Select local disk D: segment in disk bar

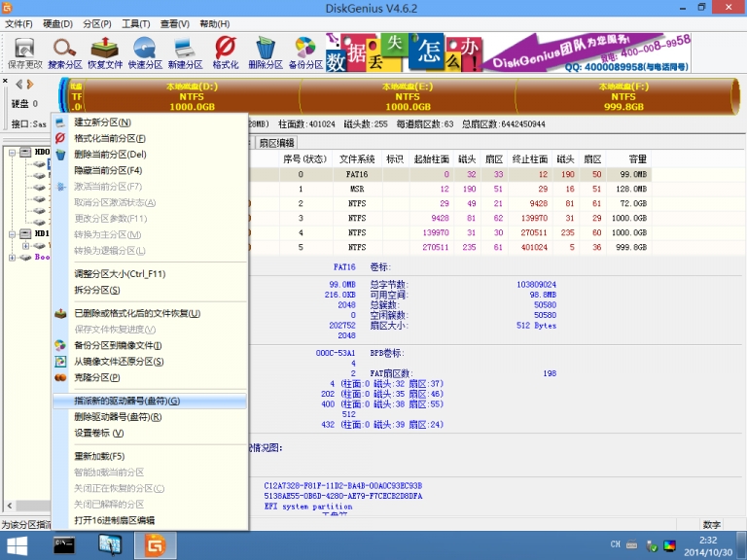click(192, 96)
